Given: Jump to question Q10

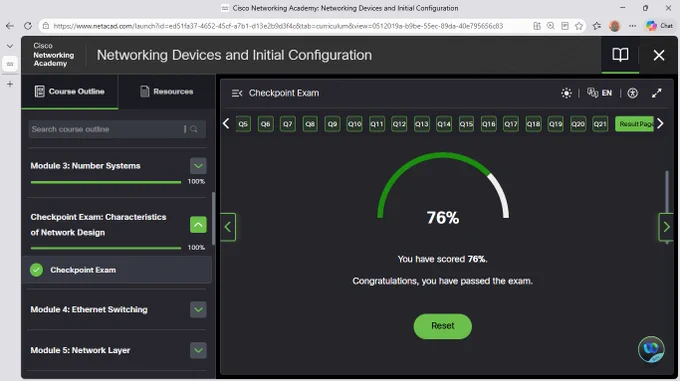Looking at the screenshot, I should 354,124.
